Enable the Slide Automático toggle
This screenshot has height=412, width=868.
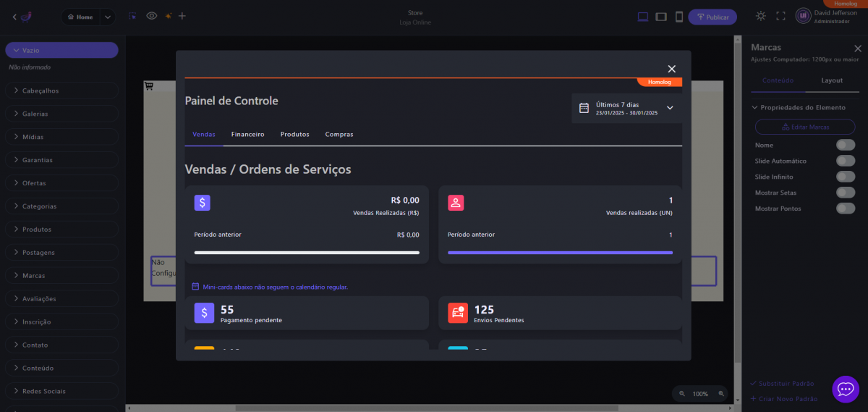click(845, 161)
